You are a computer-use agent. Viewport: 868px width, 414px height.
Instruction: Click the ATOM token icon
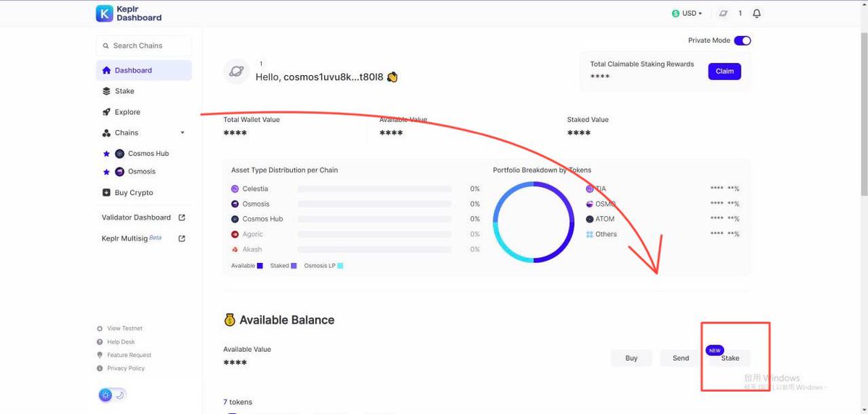pos(590,219)
